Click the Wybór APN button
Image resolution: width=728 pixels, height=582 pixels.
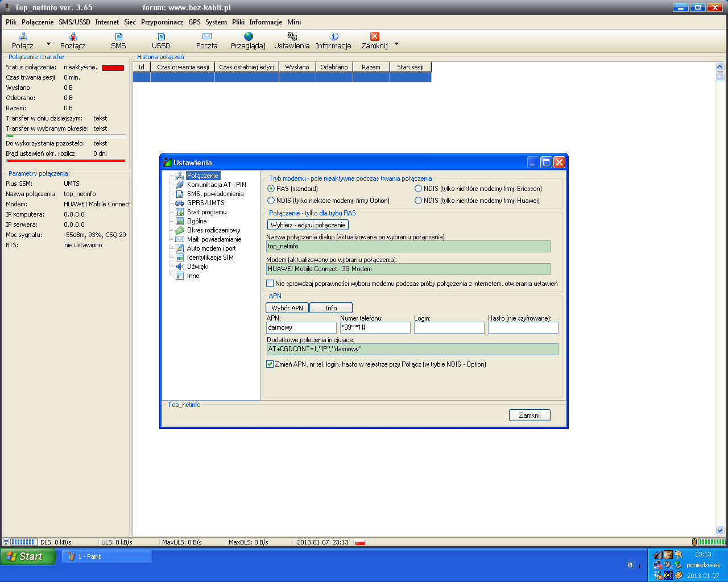287,308
